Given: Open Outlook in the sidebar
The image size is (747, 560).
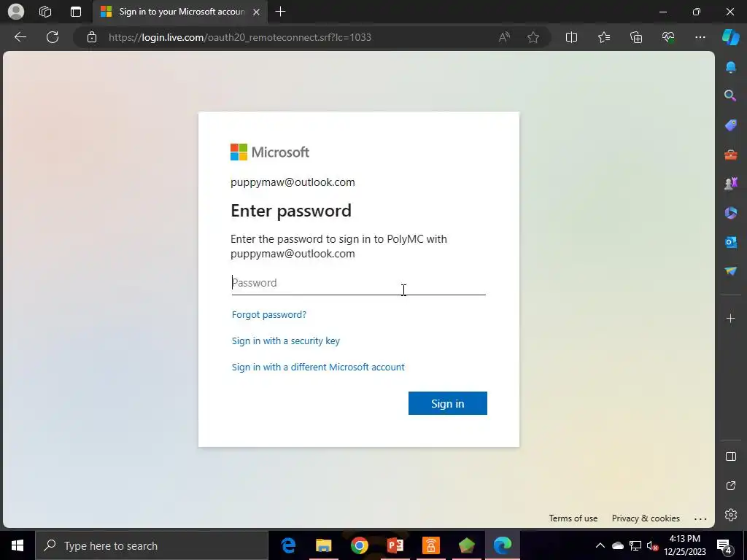Looking at the screenshot, I should point(730,242).
